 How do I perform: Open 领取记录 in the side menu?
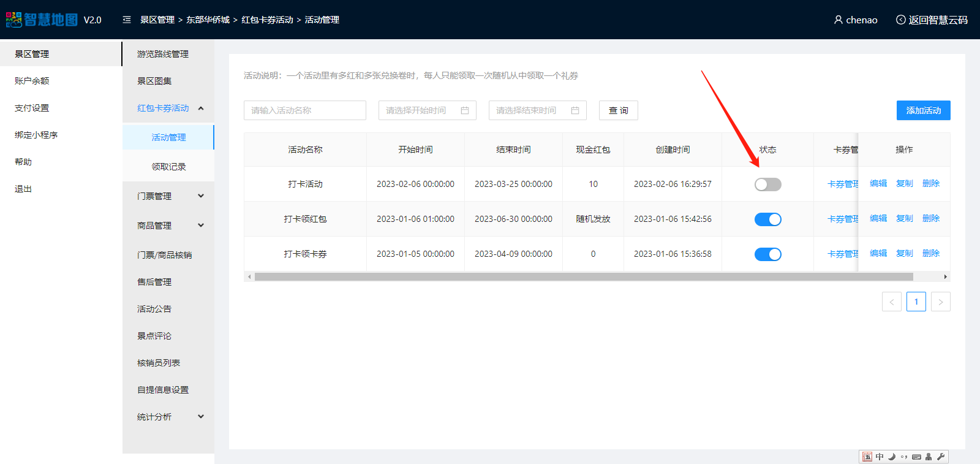tap(168, 167)
